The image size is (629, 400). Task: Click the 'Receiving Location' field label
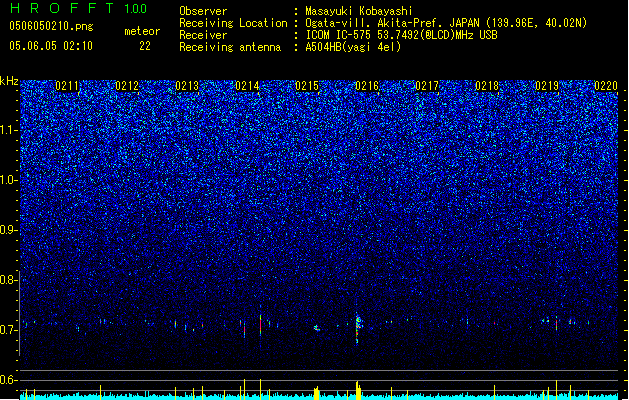tap(233, 23)
